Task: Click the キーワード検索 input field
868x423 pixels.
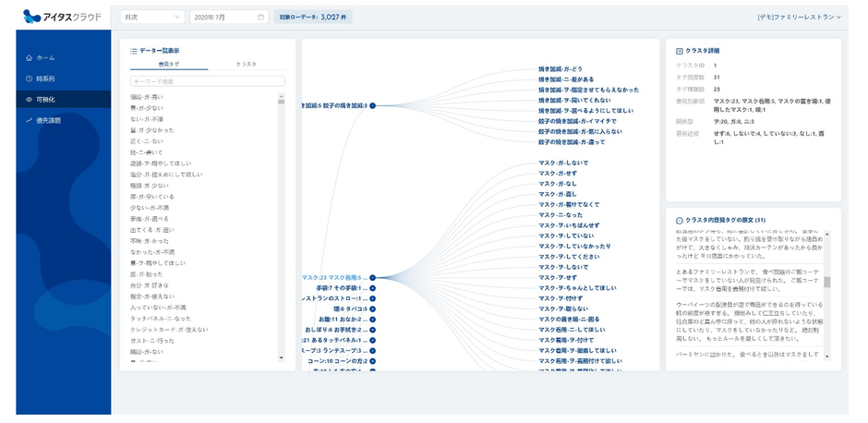Action: [207, 81]
